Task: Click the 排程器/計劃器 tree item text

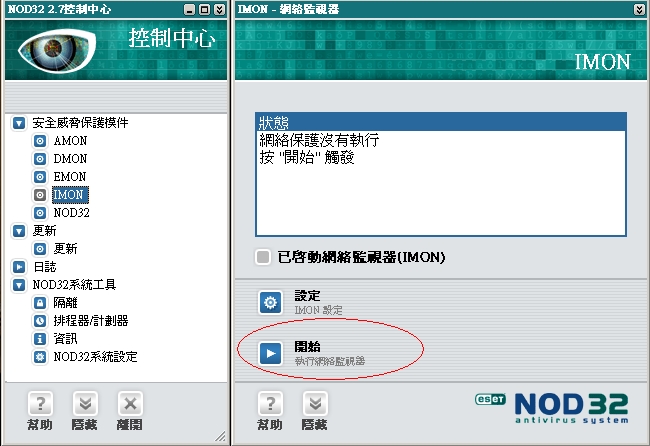Action: [x=91, y=321]
